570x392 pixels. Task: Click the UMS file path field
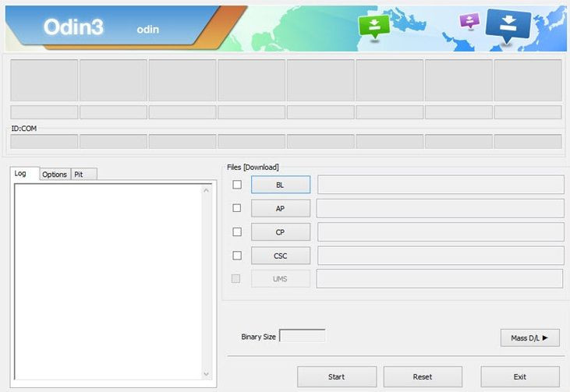(x=440, y=279)
